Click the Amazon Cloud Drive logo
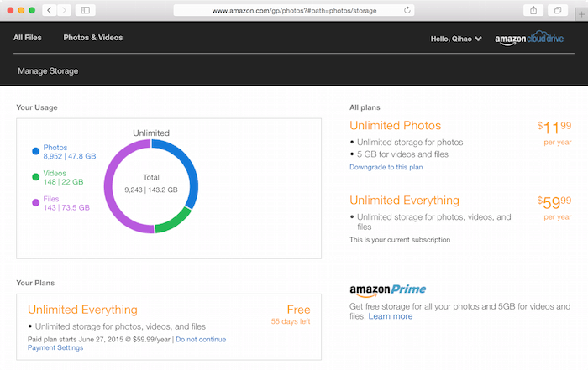 click(529, 39)
